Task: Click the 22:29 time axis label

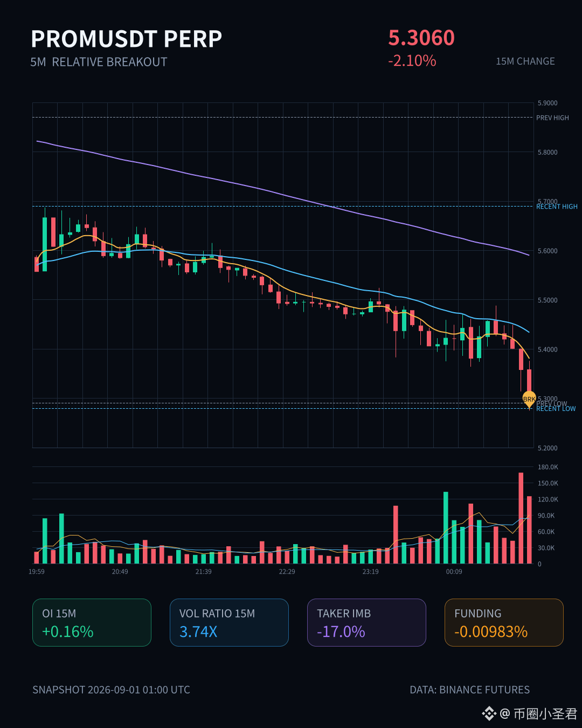Action: coord(287,572)
